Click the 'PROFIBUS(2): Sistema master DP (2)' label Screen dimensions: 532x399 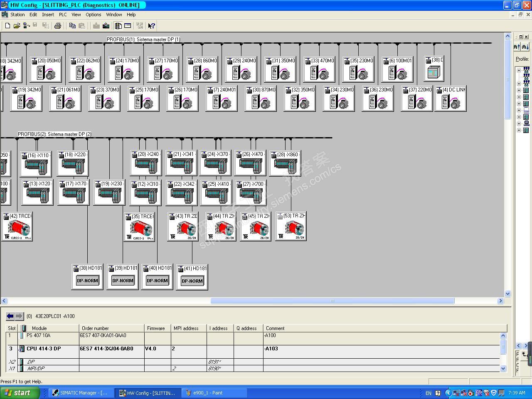(54, 134)
